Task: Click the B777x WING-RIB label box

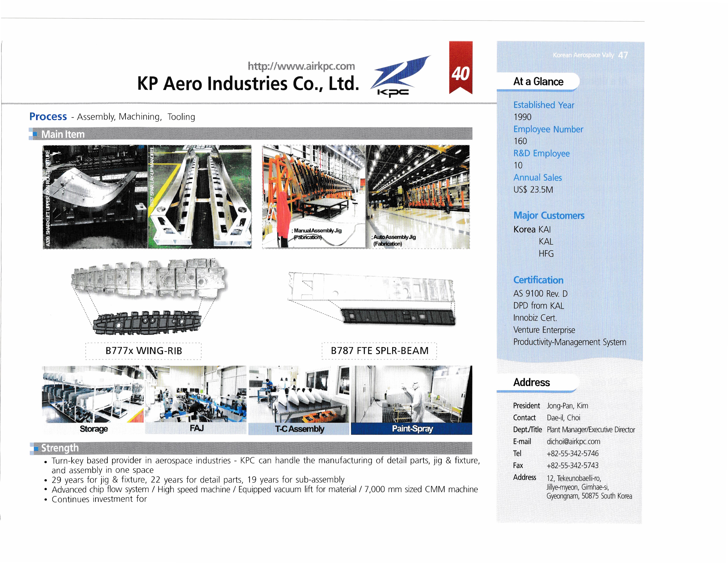Action: [x=143, y=351]
